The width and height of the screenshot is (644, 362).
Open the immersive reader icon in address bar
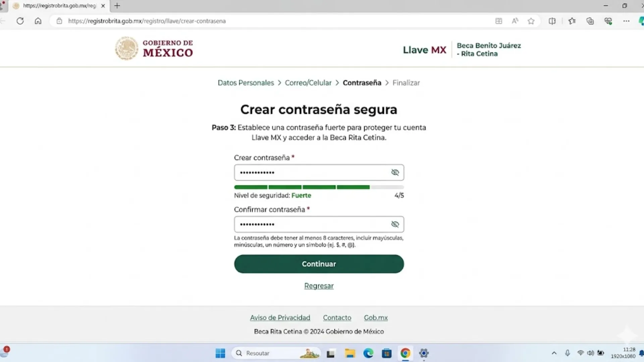[499, 21]
